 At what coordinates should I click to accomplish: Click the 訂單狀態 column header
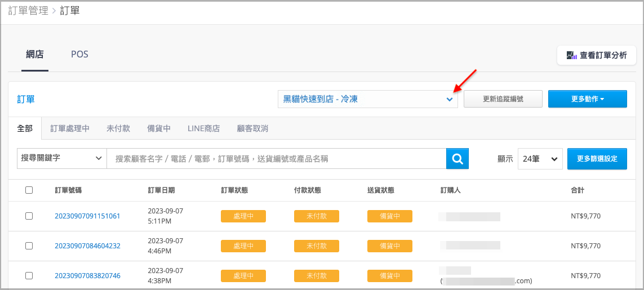pyautogui.click(x=234, y=190)
